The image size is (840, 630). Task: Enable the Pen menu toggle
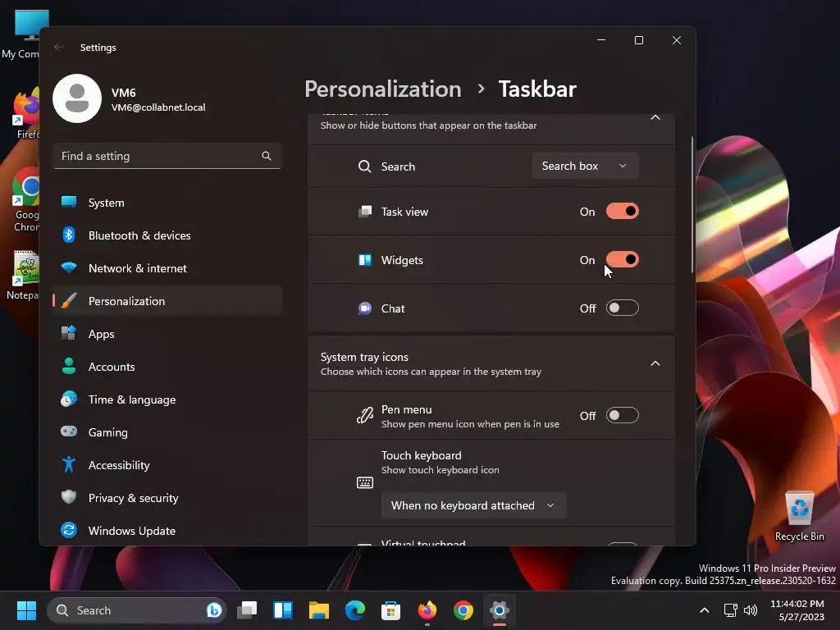(x=622, y=415)
